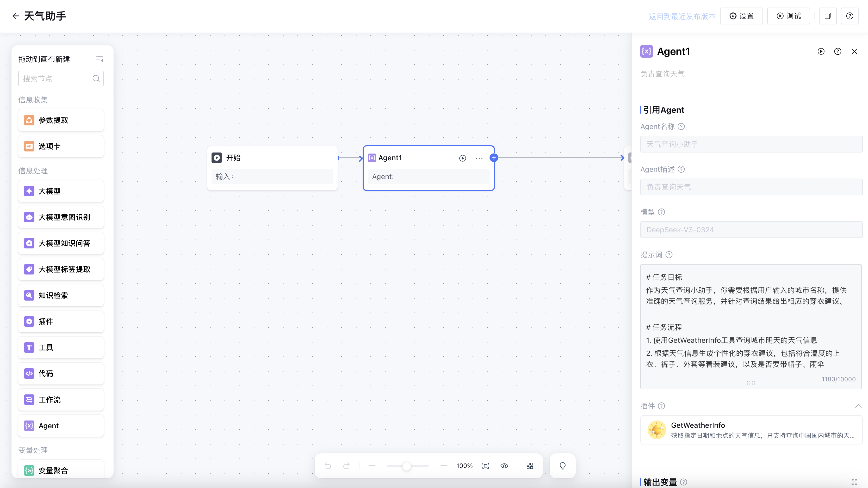868x488 pixels.
Task: Click the blue plus connector on Agent1
Action: pyautogui.click(x=494, y=158)
